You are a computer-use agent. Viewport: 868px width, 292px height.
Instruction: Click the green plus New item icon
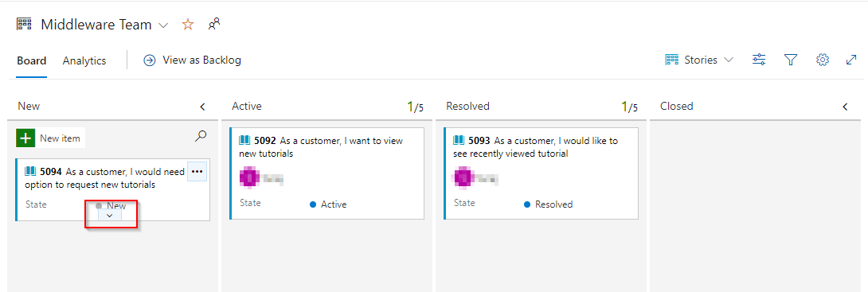(25, 138)
